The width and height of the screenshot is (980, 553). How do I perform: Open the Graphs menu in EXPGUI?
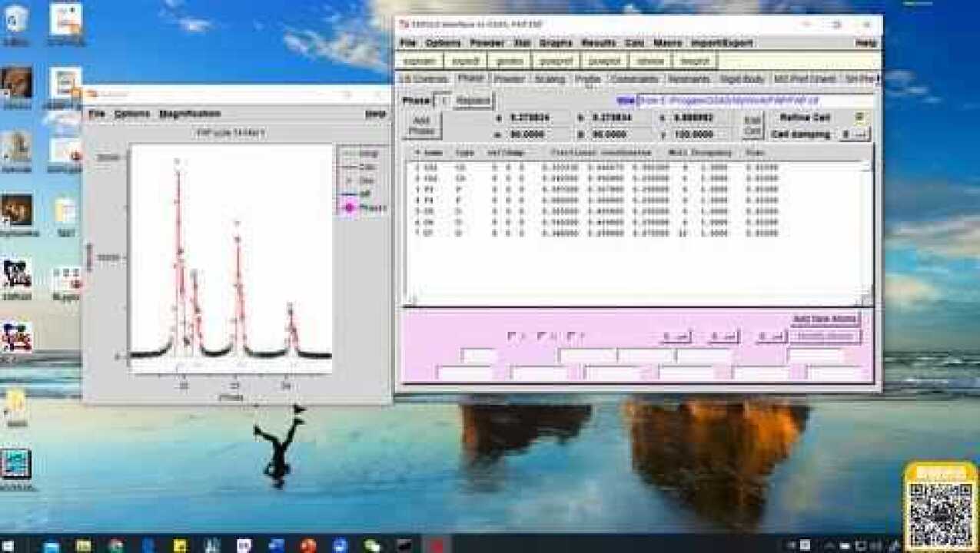coord(555,43)
